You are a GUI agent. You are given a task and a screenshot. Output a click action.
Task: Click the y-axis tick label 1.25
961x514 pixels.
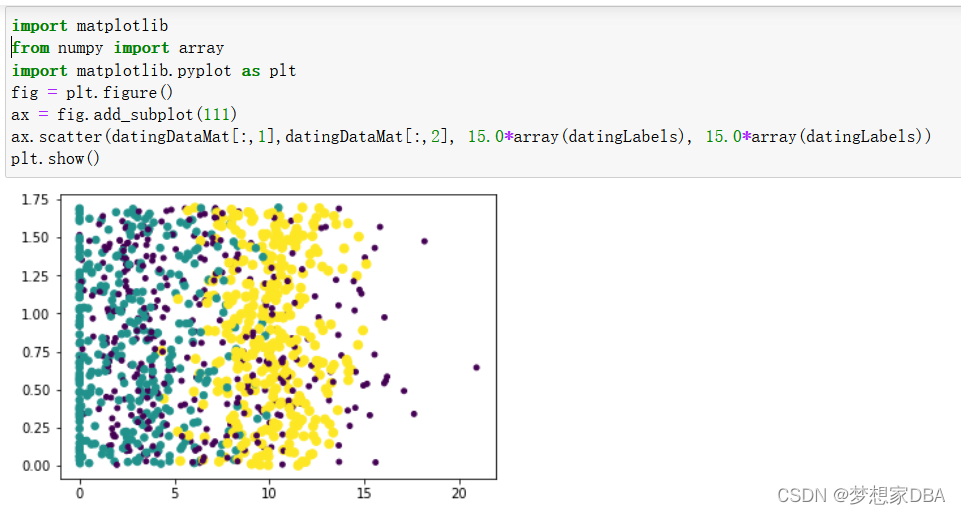(35, 276)
